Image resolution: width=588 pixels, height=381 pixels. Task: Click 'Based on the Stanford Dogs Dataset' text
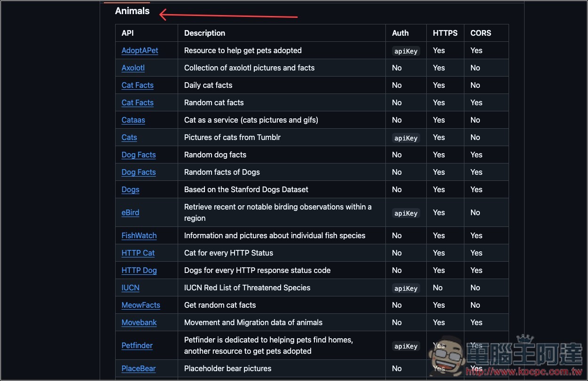point(246,190)
